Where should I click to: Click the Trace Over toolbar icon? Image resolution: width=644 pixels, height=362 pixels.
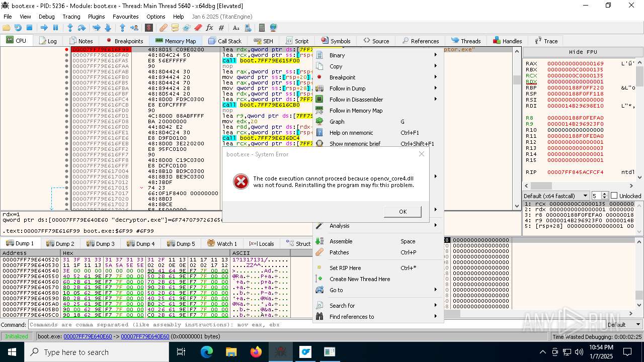pos(108,28)
